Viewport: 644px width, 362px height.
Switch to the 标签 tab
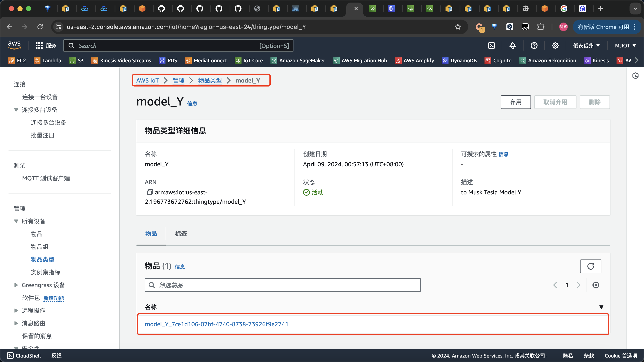tap(181, 233)
